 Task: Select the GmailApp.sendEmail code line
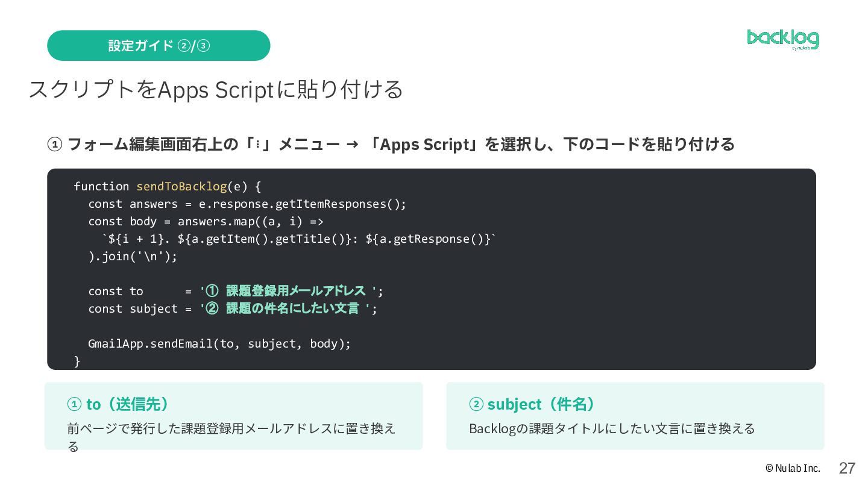(x=219, y=343)
